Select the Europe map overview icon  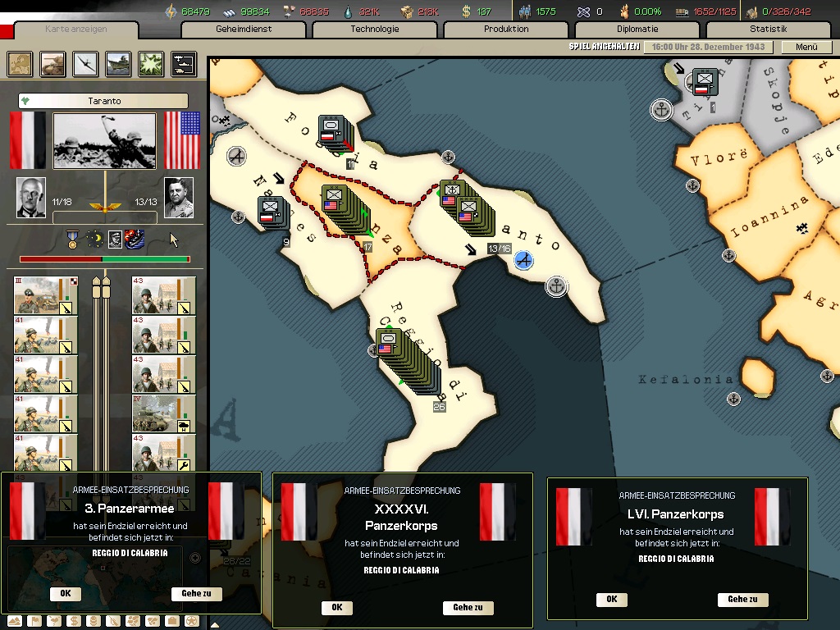coord(20,64)
